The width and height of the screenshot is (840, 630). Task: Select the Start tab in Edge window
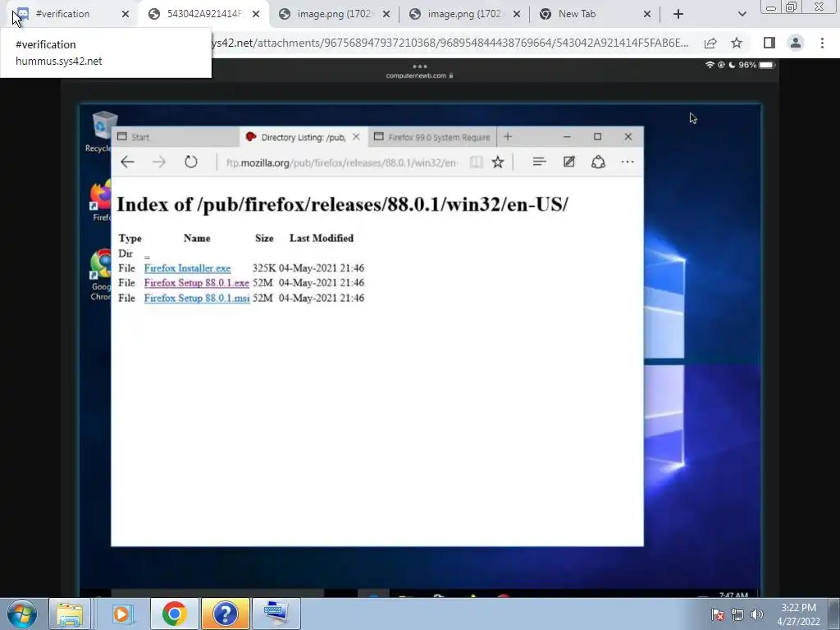click(176, 137)
